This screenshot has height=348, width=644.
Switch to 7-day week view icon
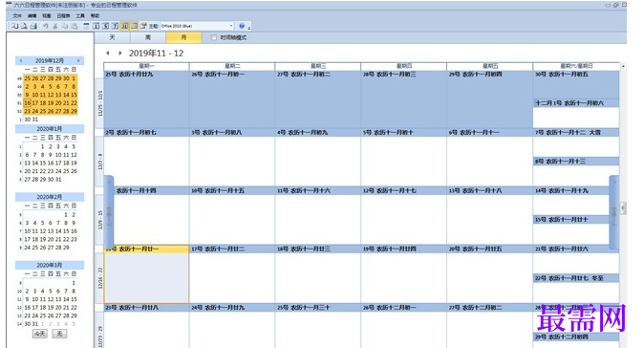pyautogui.click(x=115, y=26)
